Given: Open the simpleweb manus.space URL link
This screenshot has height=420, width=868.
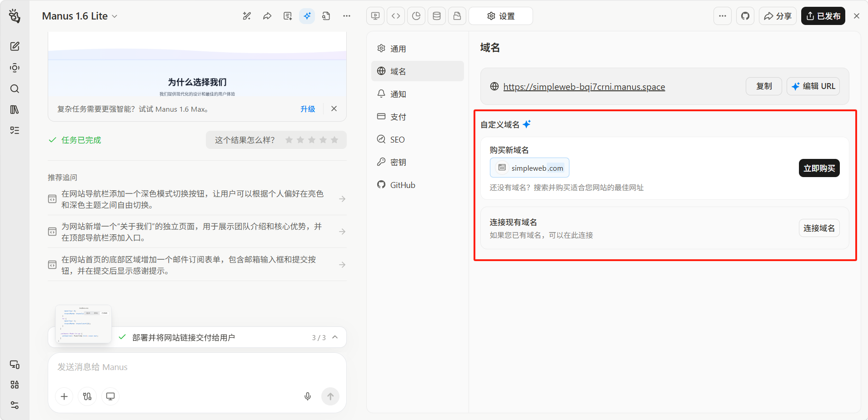Looking at the screenshot, I should 584,87.
